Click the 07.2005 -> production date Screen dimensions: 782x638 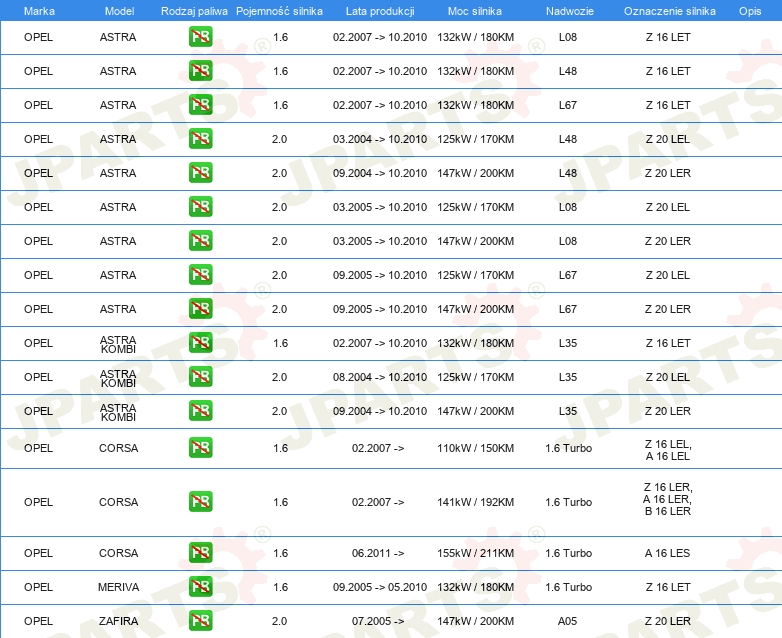(378, 621)
